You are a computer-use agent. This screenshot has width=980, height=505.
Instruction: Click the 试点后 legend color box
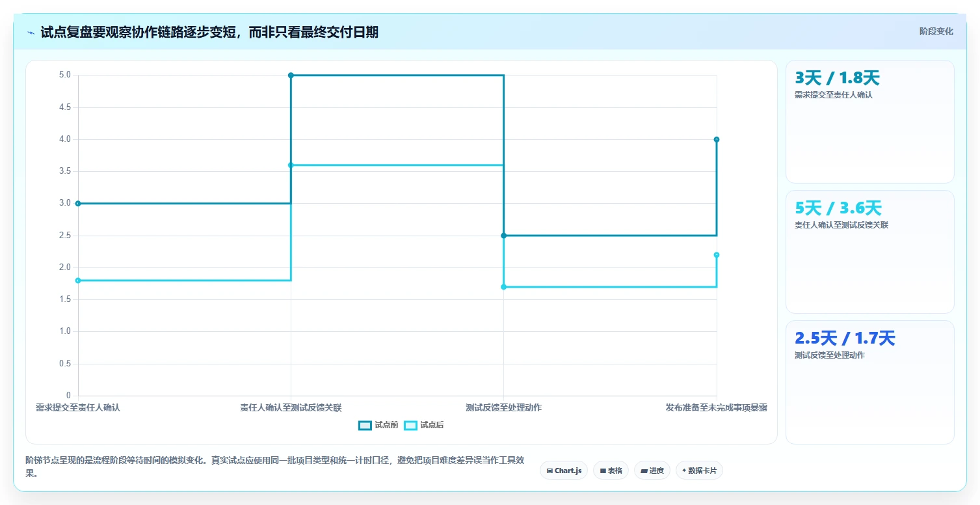410,425
